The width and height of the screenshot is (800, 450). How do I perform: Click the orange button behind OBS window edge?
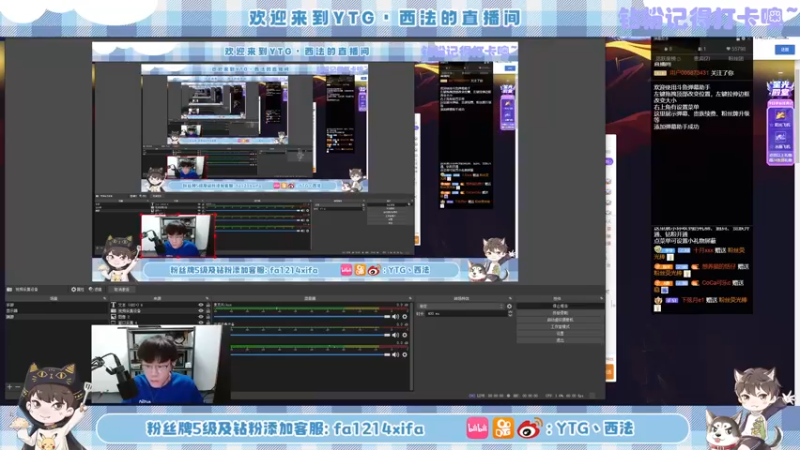pos(609,372)
